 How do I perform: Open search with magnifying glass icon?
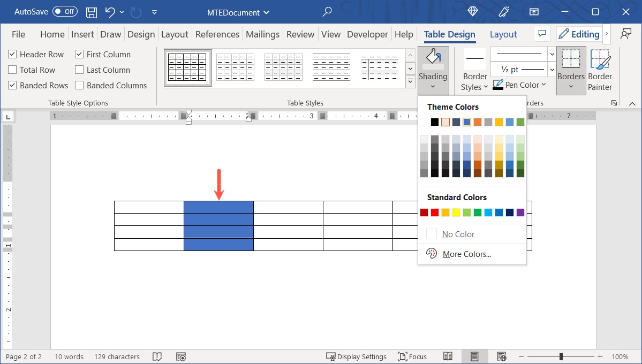coord(327,11)
